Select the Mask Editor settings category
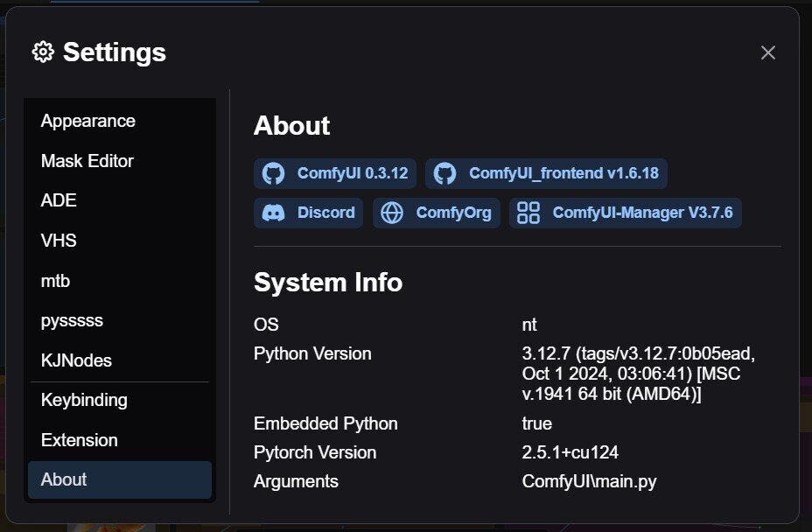Screen dimensions: 812x532 point(87,161)
